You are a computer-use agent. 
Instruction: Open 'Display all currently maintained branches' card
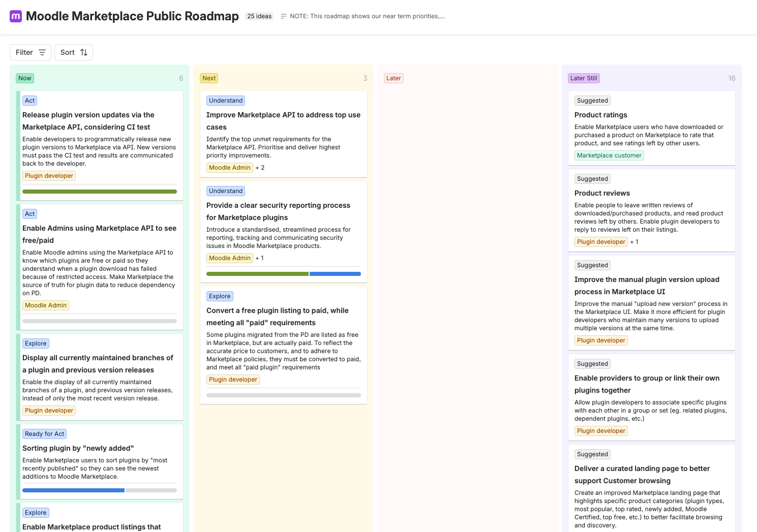pyautogui.click(x=100, y=377)
